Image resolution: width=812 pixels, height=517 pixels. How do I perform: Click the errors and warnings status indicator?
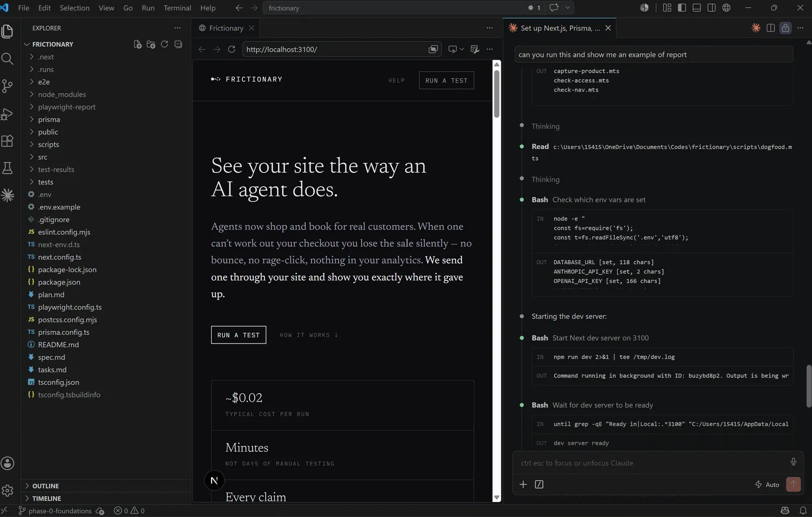pyautogui.click(x=129, y=511)
